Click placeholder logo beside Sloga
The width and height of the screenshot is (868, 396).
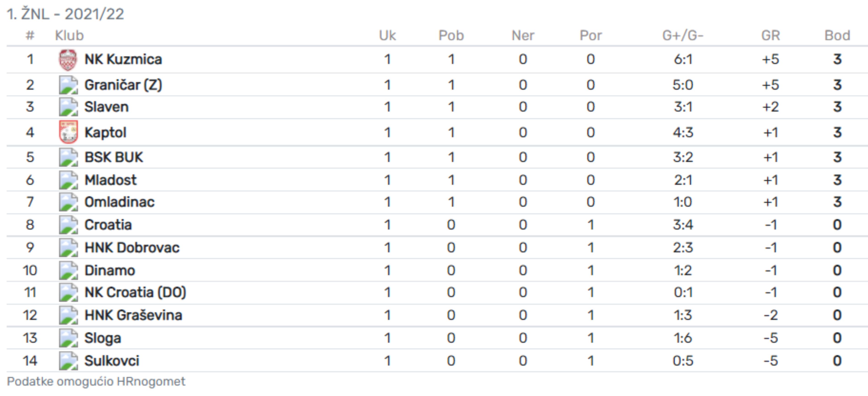click(x=68, y=338)
